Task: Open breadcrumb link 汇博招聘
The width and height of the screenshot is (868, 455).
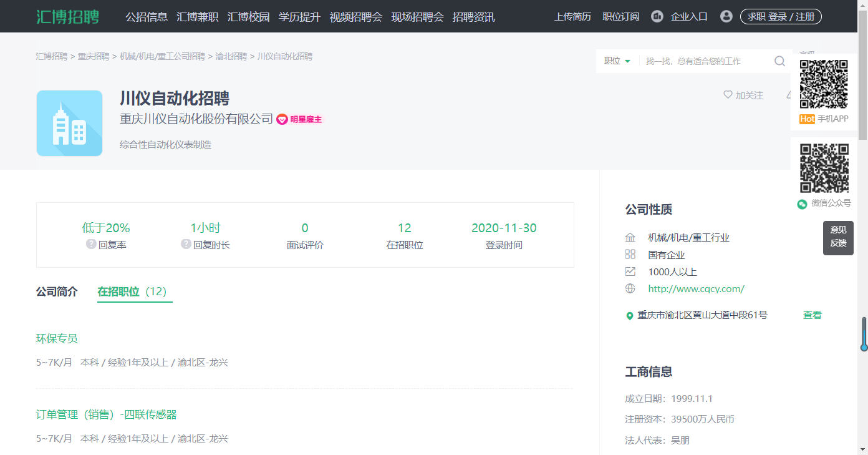Action: (52, 56)
